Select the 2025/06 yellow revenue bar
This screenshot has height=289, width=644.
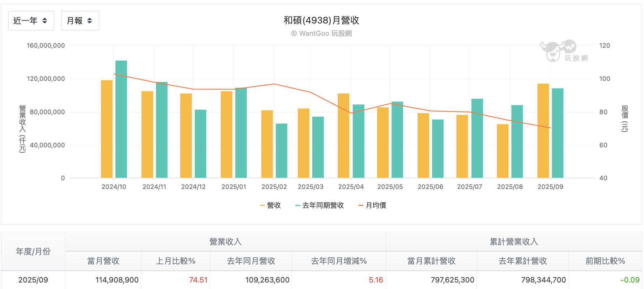coord(423,146)
